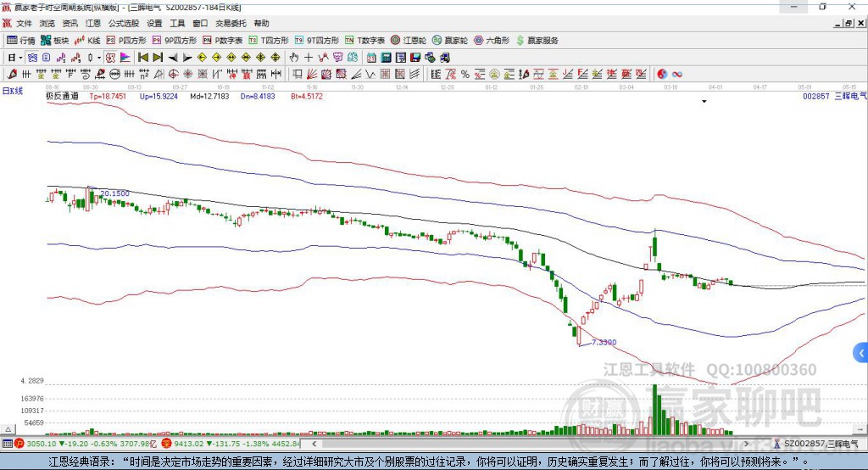Open the P数字表 tool
Viewport: 868px width, 470px height.
pos(223,41)
